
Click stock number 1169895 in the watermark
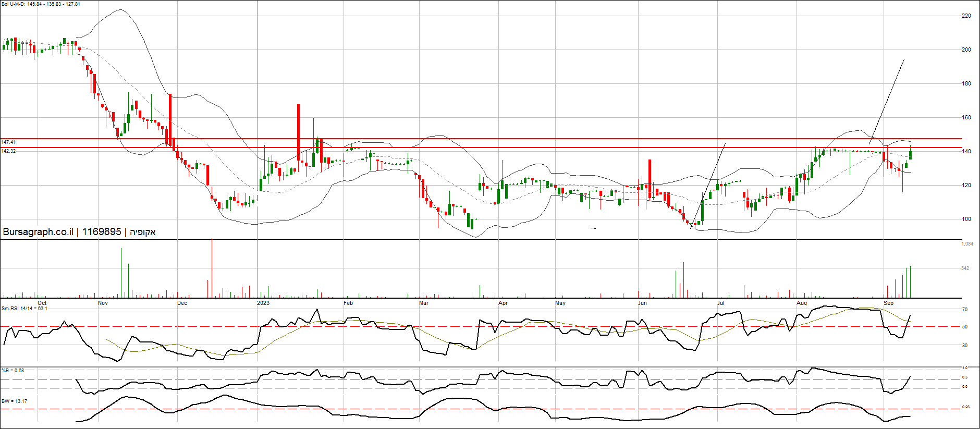(102, 232)
